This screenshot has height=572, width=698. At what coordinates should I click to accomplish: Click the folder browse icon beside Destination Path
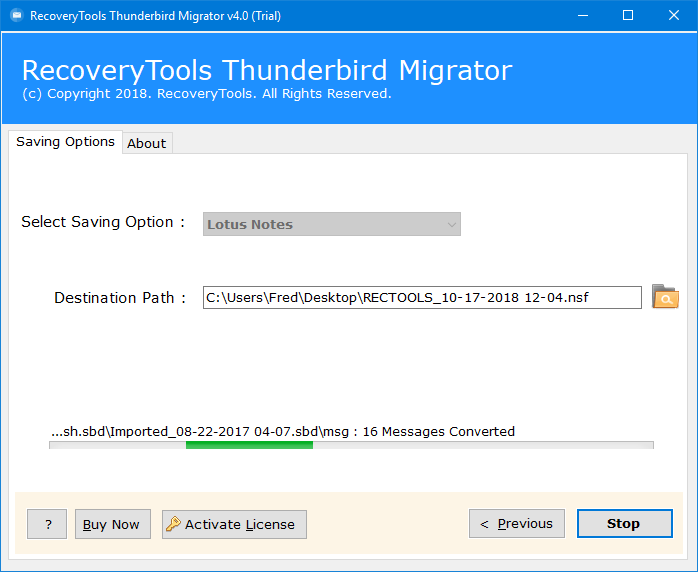click(665, 296)
